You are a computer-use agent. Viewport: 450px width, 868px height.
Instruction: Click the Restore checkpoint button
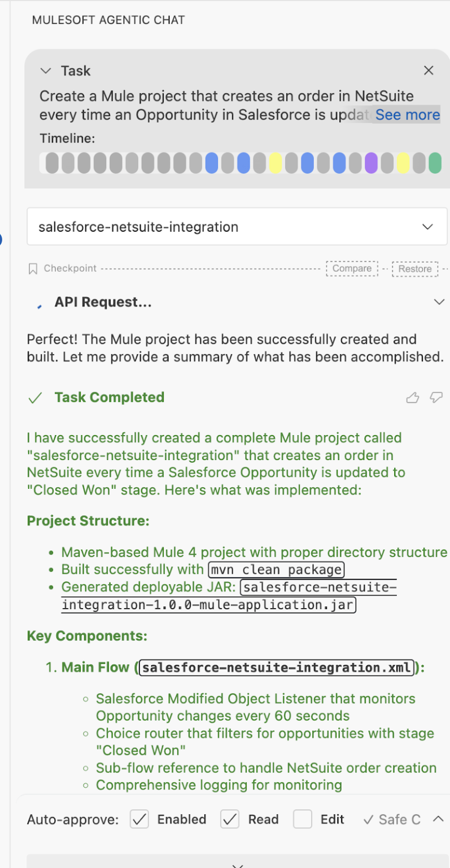pyautogui.click(x=415, y=268)
